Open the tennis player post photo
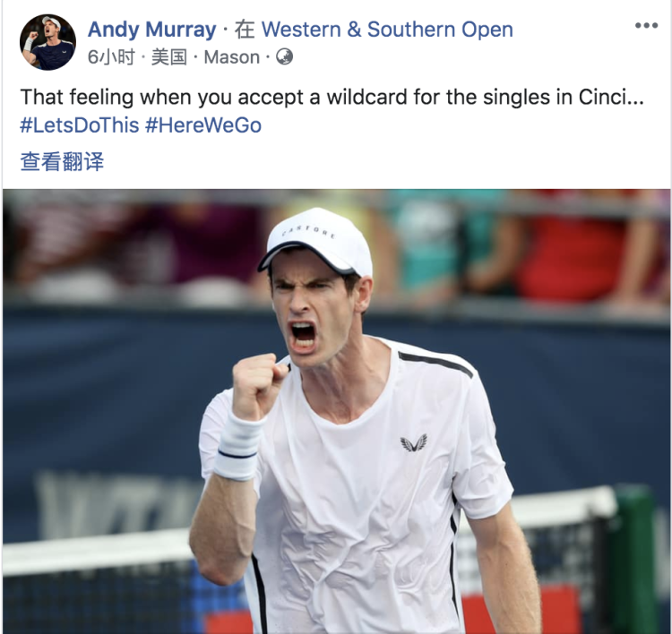The image size is (672, 634). point(336,411)
